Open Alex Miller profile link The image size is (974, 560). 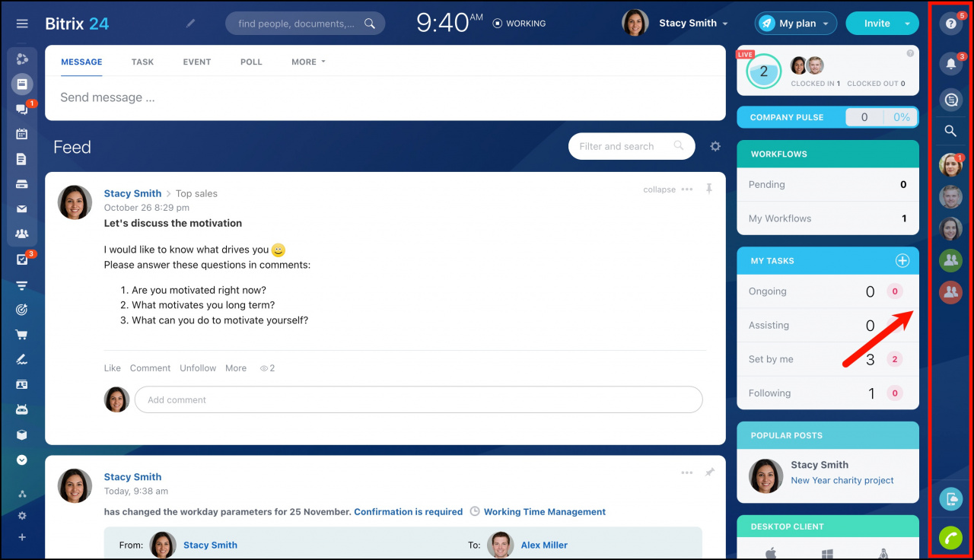click(544, 546)
